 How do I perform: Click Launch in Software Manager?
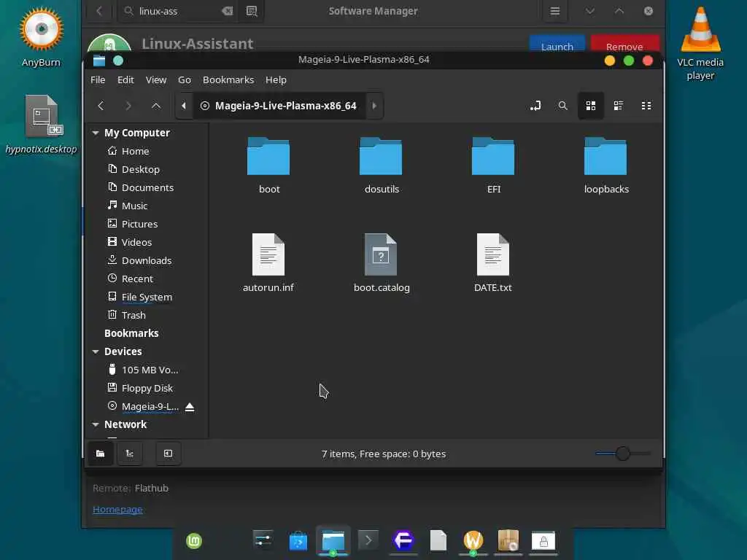coord(557,44)
